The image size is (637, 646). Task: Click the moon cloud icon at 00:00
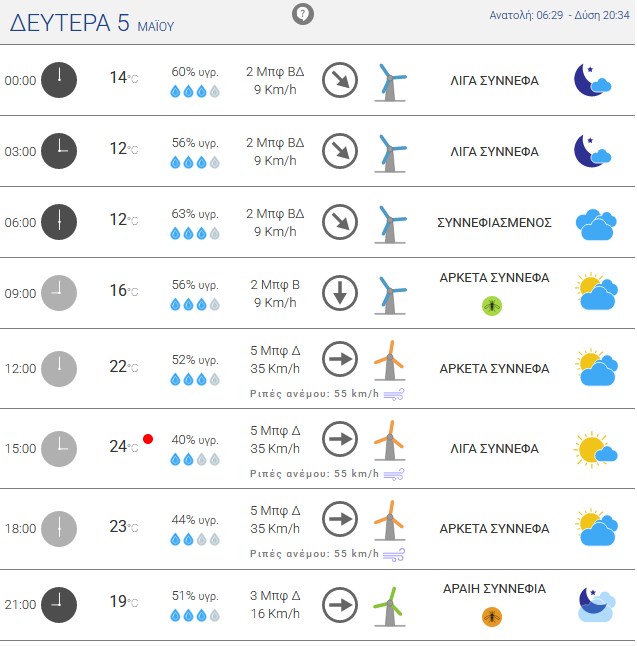pyautogui.click(x=593, y=80)
